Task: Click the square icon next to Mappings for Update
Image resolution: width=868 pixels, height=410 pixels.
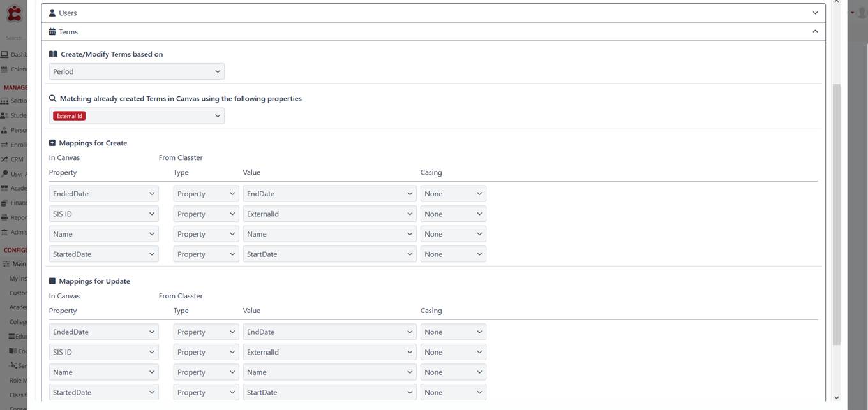Action: tap(52, 281)
